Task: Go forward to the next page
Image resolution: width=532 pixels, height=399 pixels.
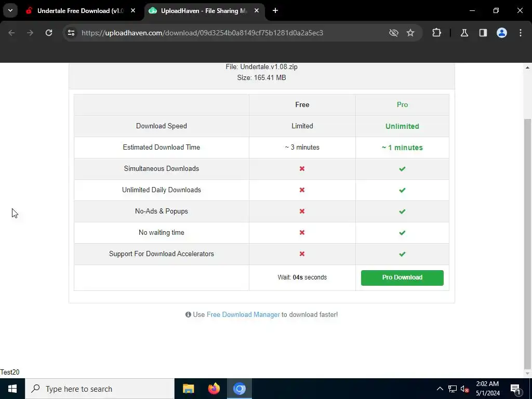Action: [30, 33]
